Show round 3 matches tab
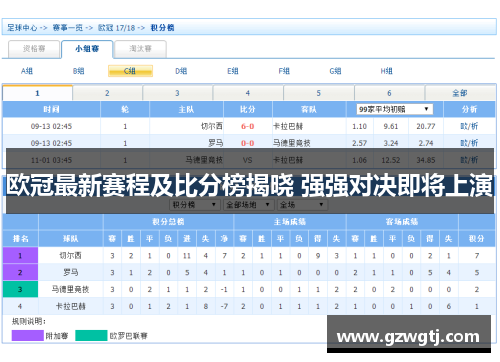The width and height of the screenshot is (500, 362). tap(177, 93)
